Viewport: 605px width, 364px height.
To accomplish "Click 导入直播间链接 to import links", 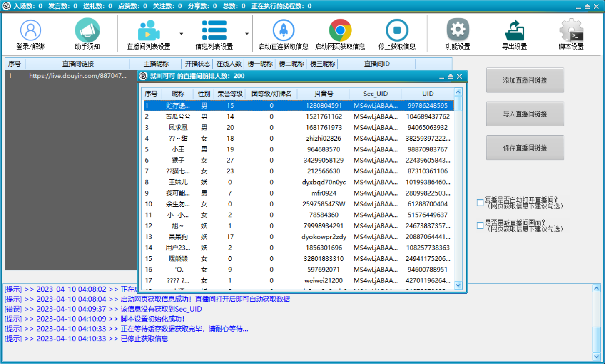I will (x=525, y=114).
